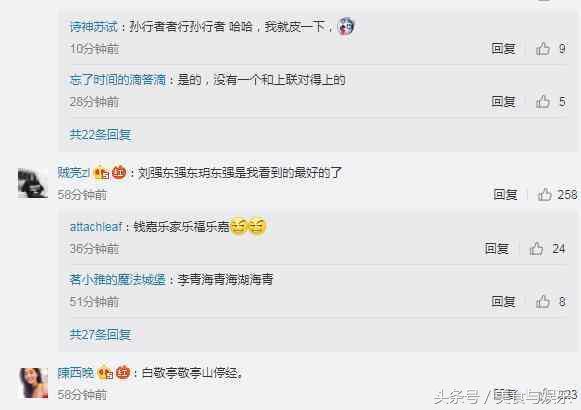This screenshot has height=410, width=581.
Task: Reply to 忘了时间的滴答滴's comment
Action: (503, 101)
